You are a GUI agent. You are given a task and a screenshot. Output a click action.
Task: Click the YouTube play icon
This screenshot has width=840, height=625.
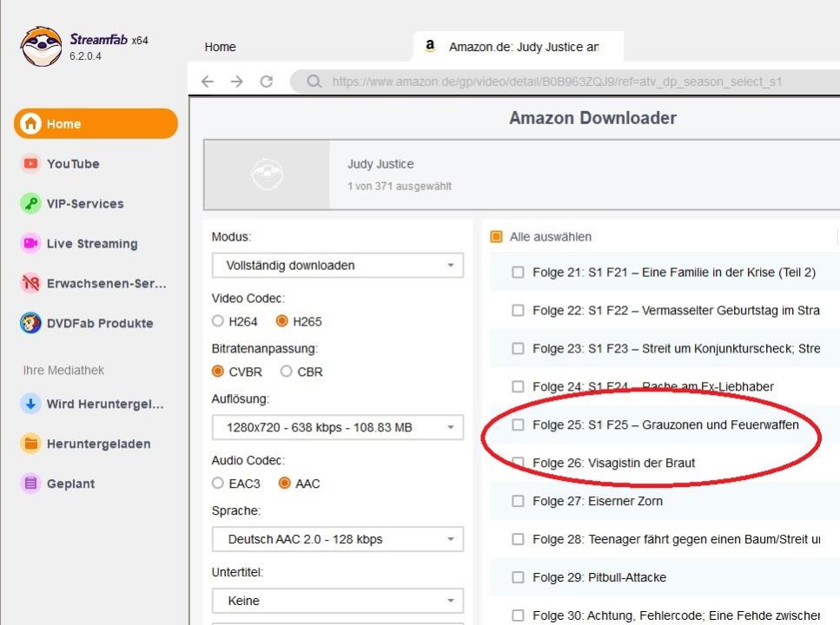point(30,163)
